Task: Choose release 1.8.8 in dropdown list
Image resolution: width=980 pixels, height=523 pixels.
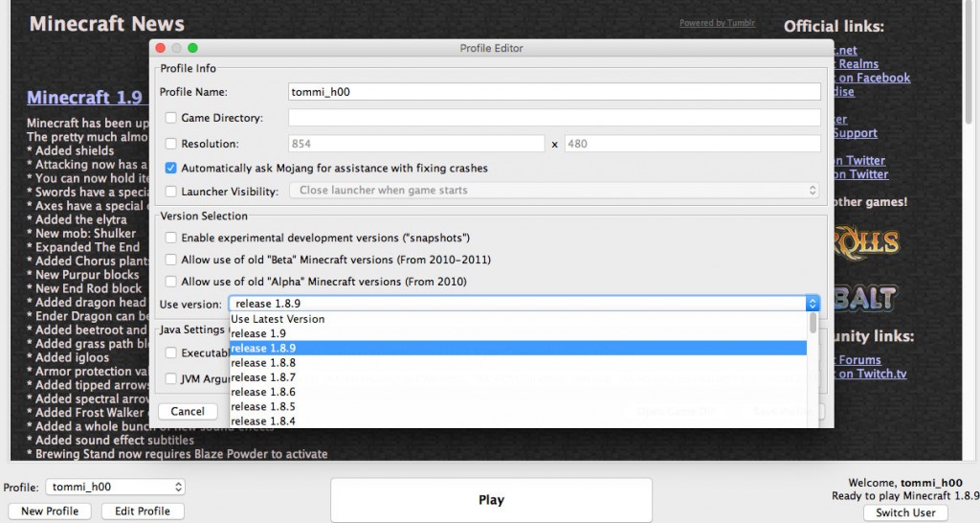Action: click(263, 363)
